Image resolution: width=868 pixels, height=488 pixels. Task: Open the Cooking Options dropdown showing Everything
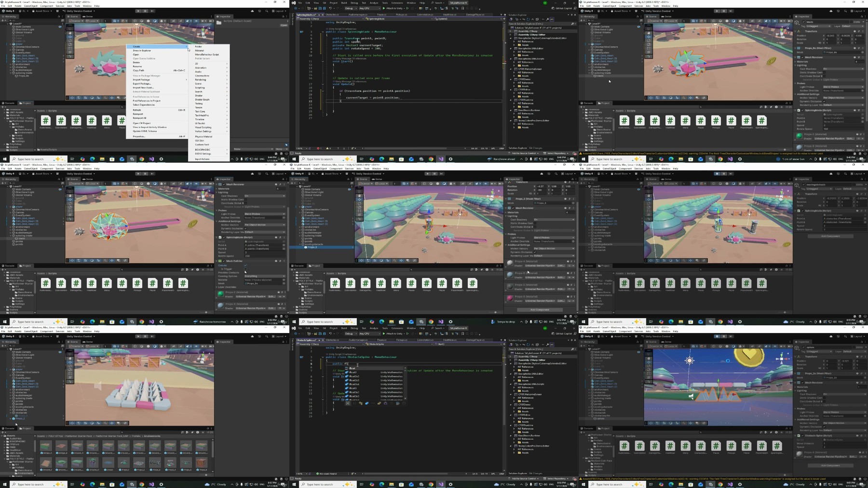click(265, 276)
